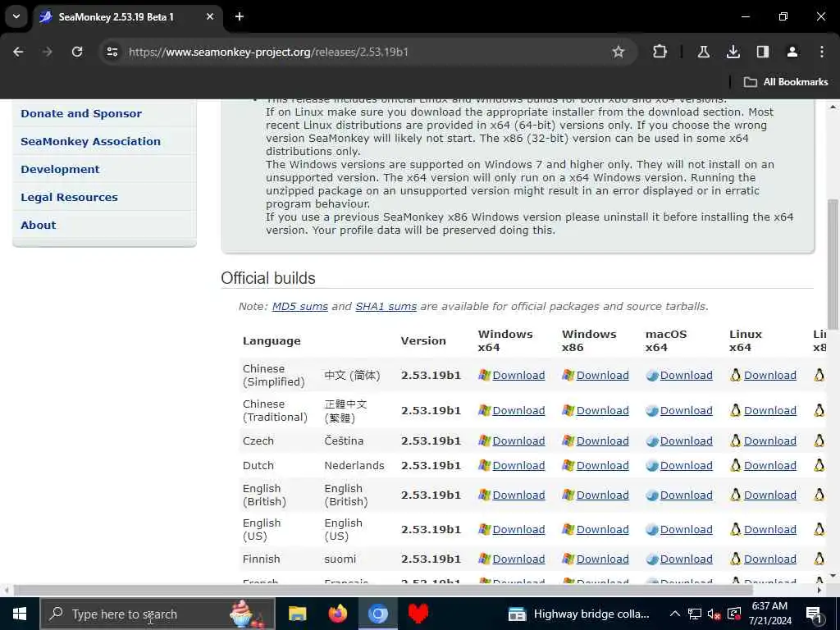This screenshot has width=840, height=630.
Task: Click Linux penguin icon in Chinese (Simplified) x64 row
Action: click(736, 376)
